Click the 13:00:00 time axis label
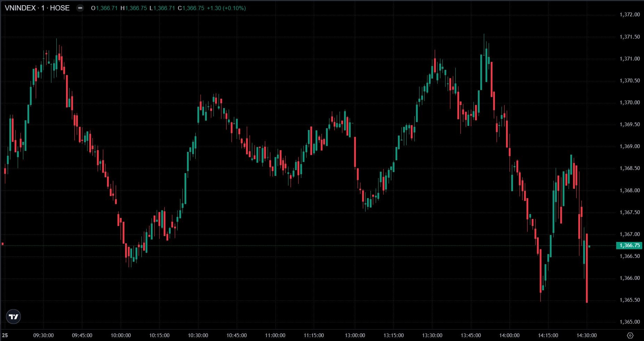 [x=355, y=335]
